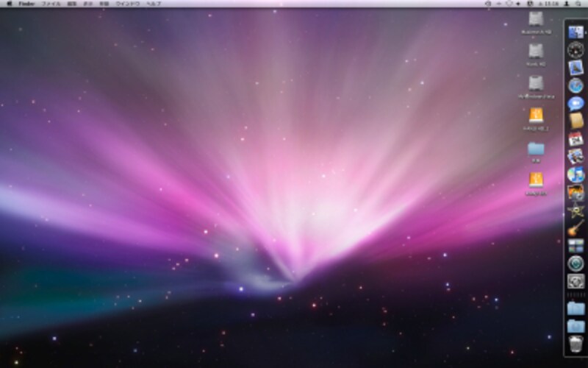This screenshot has width=588, height=368.
Task: Select the blue folder on desktop
Action: click(536, 149)
